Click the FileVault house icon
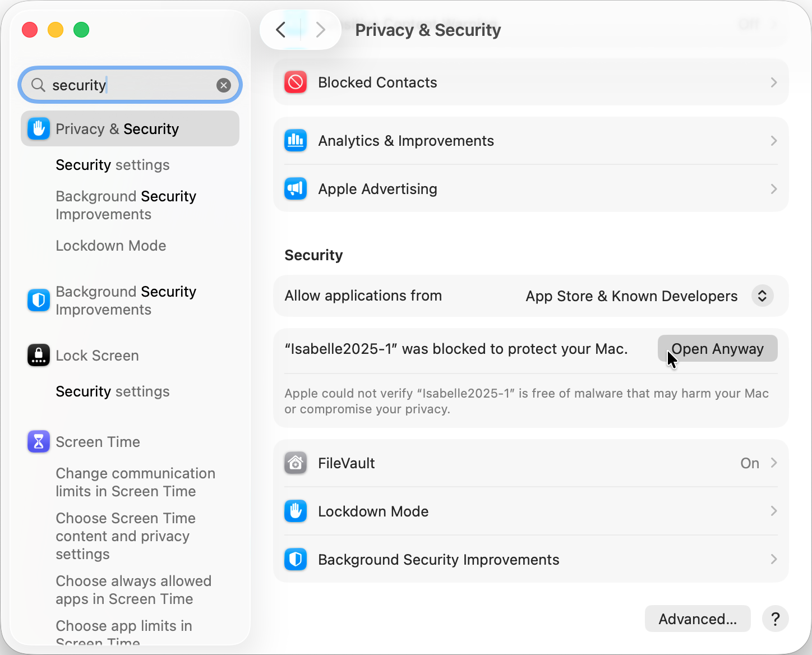This screenshot has width=812, height=655. tap(296, 463)
